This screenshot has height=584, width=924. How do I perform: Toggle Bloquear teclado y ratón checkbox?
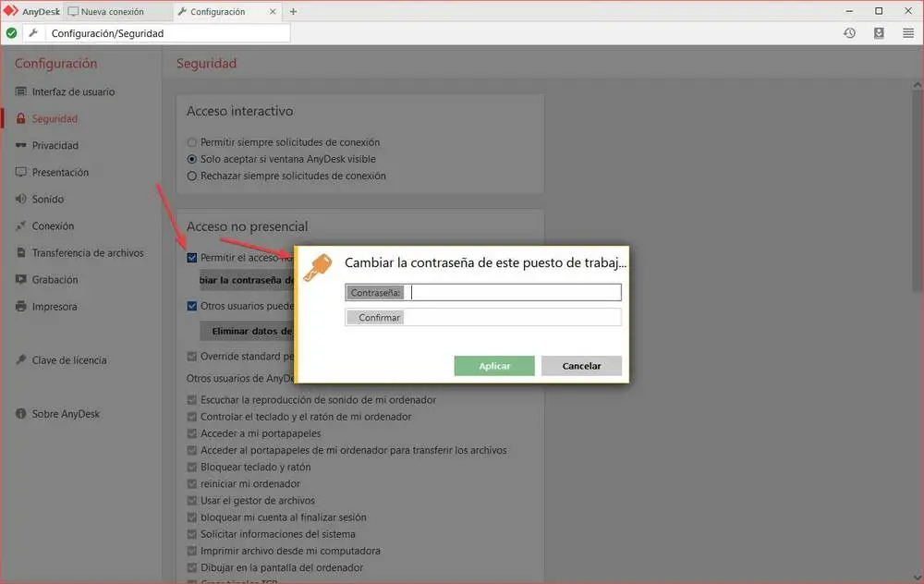[x=191, y=467]
